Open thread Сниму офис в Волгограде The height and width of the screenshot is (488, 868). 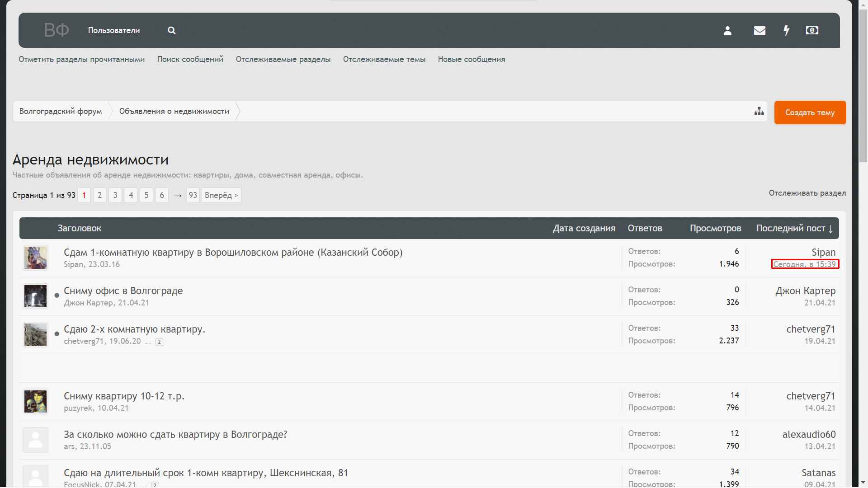point(123,291)
